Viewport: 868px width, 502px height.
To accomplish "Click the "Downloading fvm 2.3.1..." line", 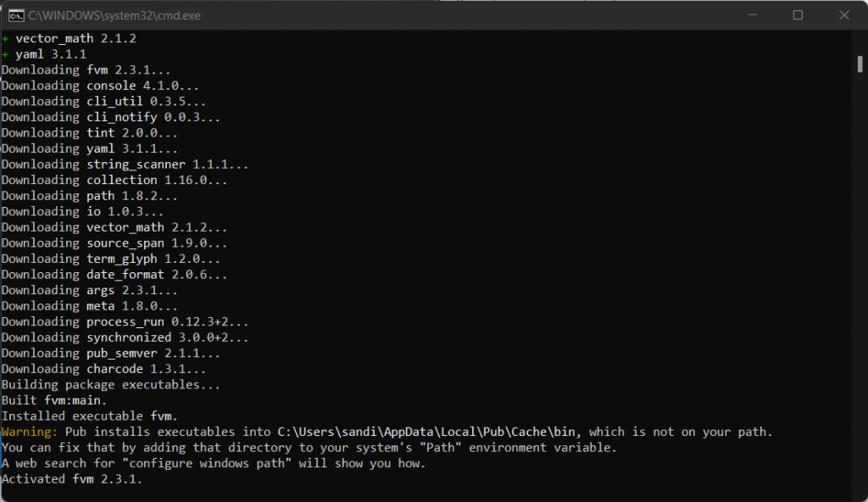I will point(86,70).
